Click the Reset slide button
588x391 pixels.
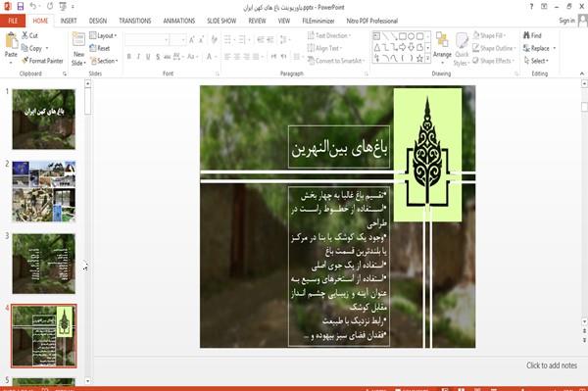pyautogui.click(x=100, y=48)
